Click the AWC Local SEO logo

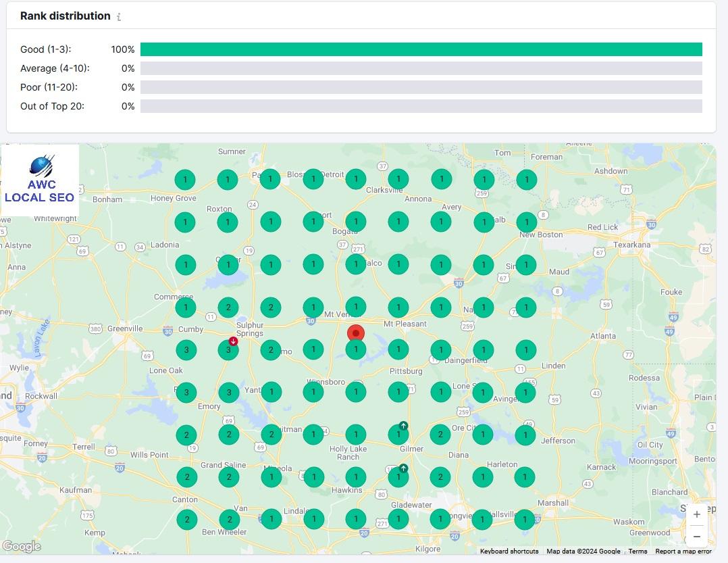point(40,180)
